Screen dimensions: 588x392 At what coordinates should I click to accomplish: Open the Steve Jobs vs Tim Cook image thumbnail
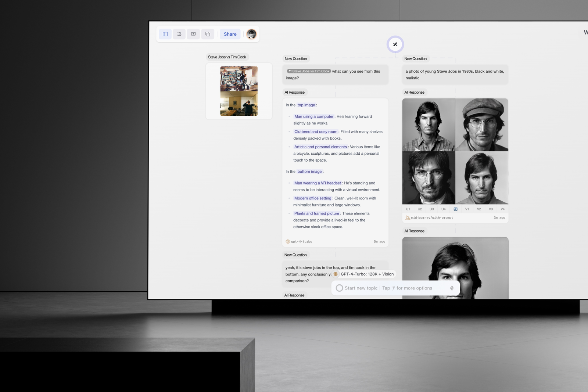tap(239, 91)
